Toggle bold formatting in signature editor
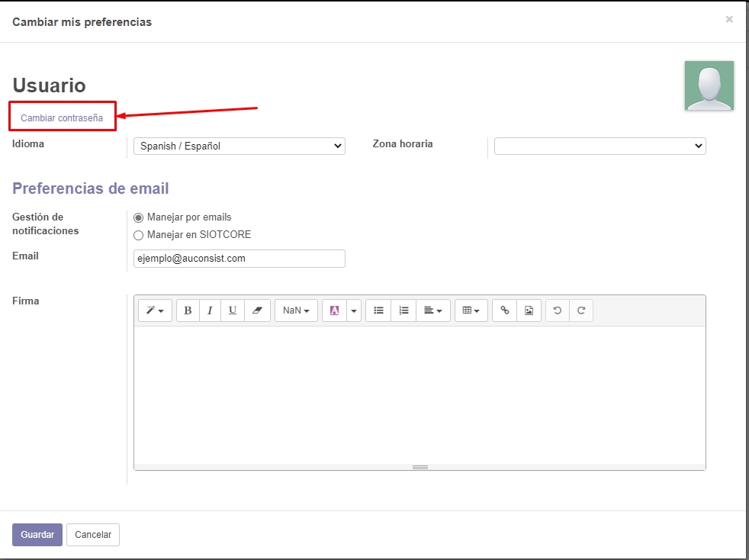 188,311
